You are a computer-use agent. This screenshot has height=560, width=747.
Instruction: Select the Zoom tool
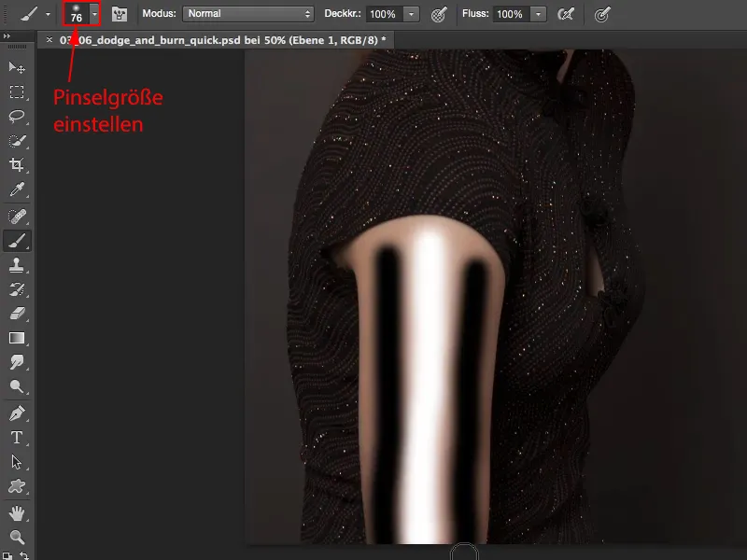[x=17, y=538]
